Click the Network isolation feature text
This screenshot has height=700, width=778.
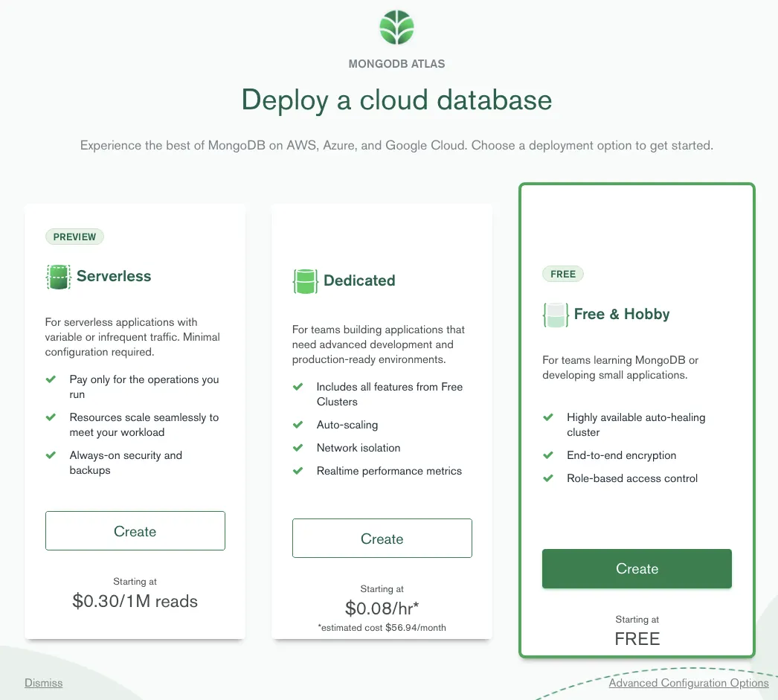(x=359, y=448)
